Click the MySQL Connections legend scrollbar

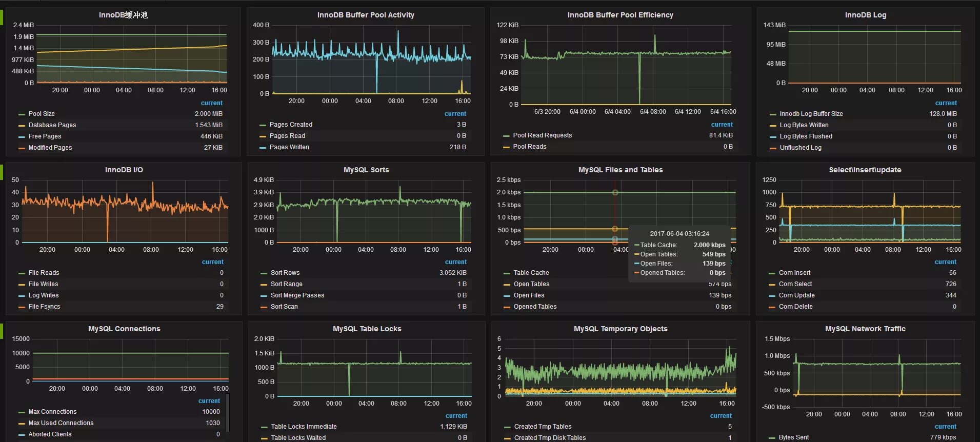coord(227,413)
